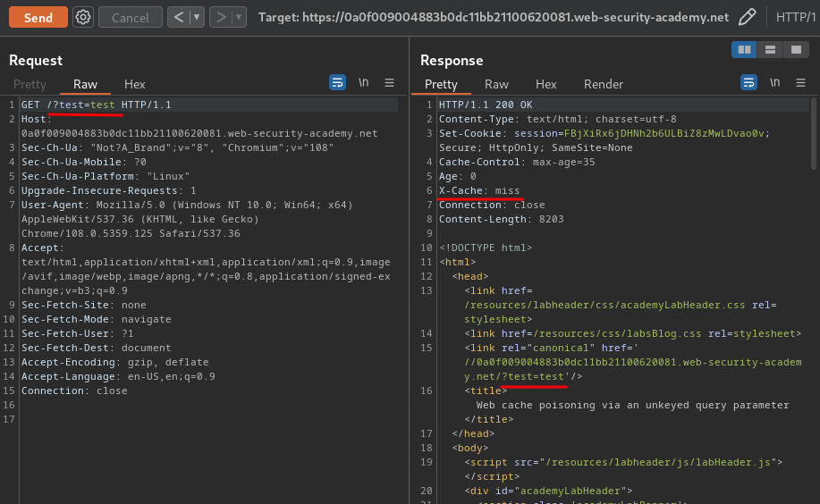Click the orange Send button
This screenshot has width=820, height=504.
coord(38,17)
